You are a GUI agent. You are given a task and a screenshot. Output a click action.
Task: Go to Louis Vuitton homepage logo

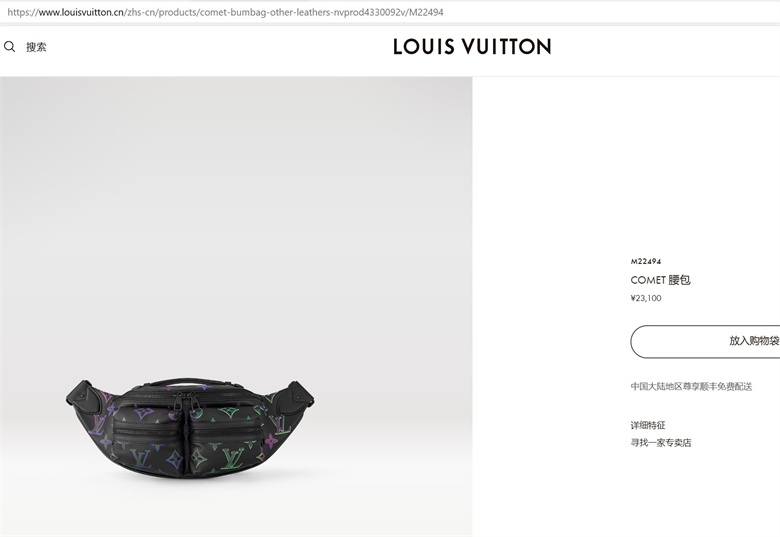pos(472,47)
